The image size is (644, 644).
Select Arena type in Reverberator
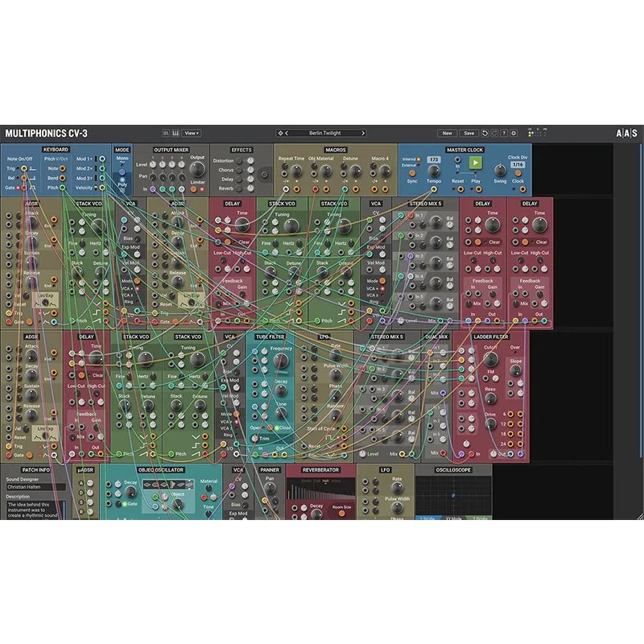pos(336,481)
